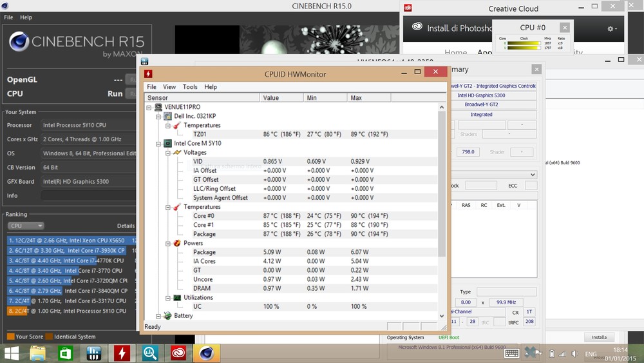The height and width of the screenshot is (363, 644).
Task: Select ranking row Intel Core i7-3930K
Action: click(x=71, y=250)
